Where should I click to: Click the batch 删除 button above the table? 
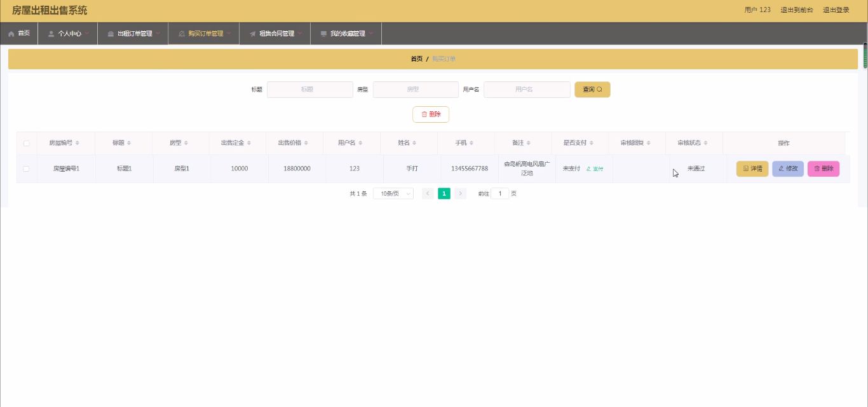point(431,114)
